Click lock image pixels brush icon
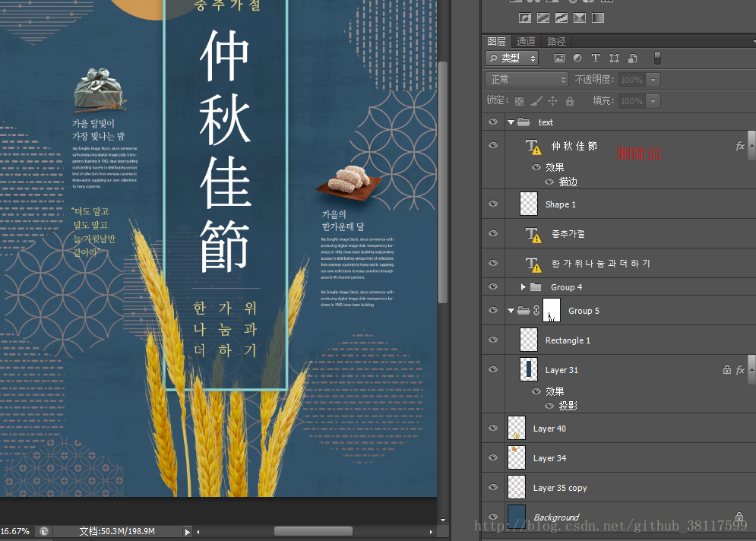The width and height of the screenshot is (756, 541). click(536, 101)
